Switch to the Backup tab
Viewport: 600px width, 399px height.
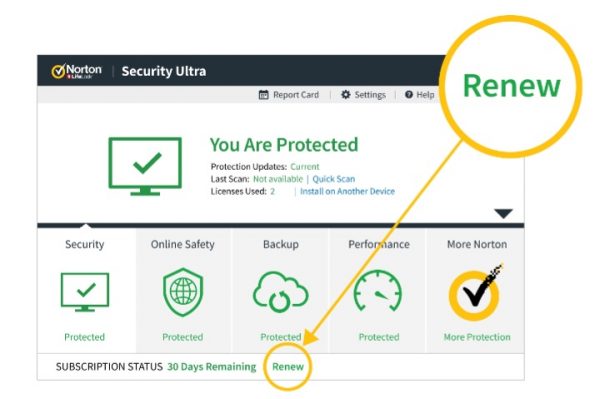pos(281,244)
